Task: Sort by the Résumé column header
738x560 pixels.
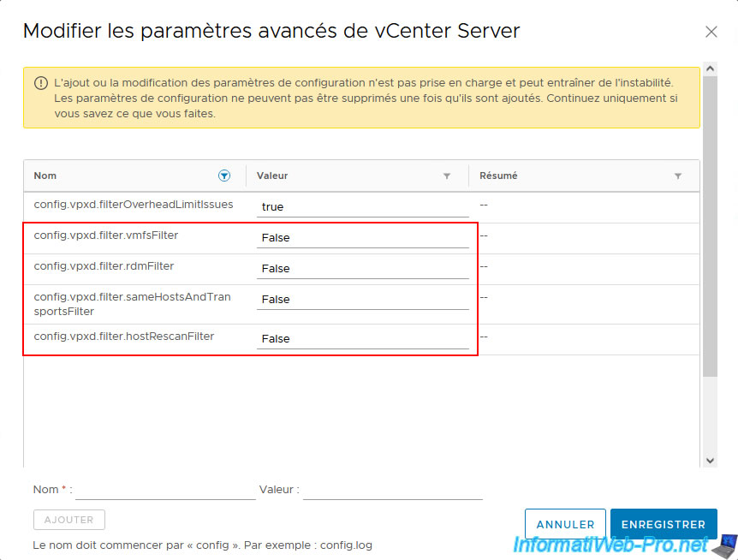Action: [x=498, y=176]
